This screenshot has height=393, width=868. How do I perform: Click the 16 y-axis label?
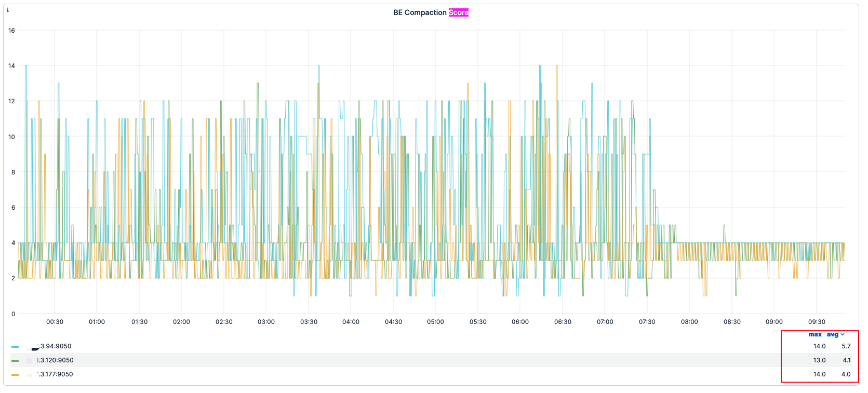click(11, 31)
